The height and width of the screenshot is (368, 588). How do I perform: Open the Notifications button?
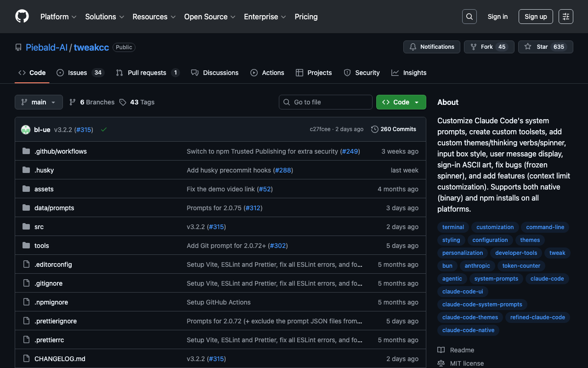pos(432,47)
